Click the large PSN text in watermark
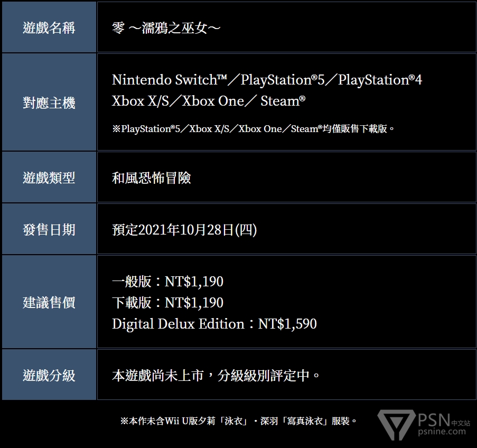Image resolution: width=477 pixels, height=448 pixels. (x=433, y=420)
